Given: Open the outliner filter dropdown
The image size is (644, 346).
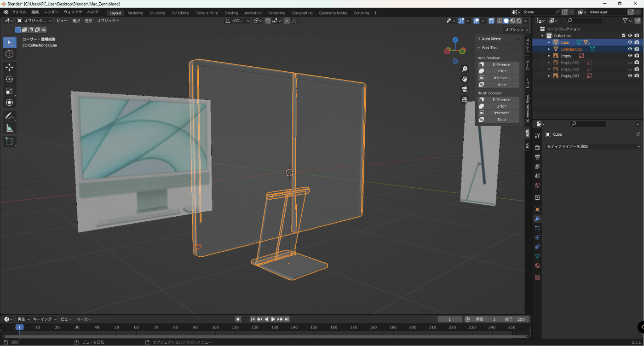Looking at the screenshot, I should coord(627,21).
